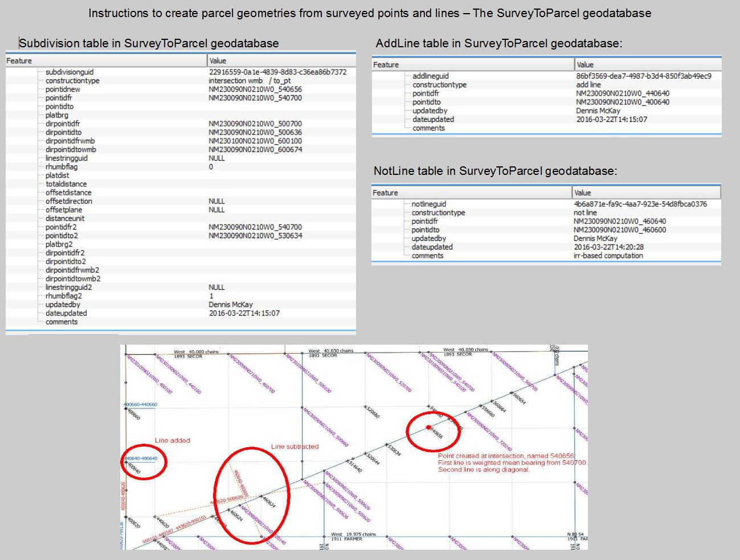Click the Feature column header of AddLine table

[x=473, y=64]
